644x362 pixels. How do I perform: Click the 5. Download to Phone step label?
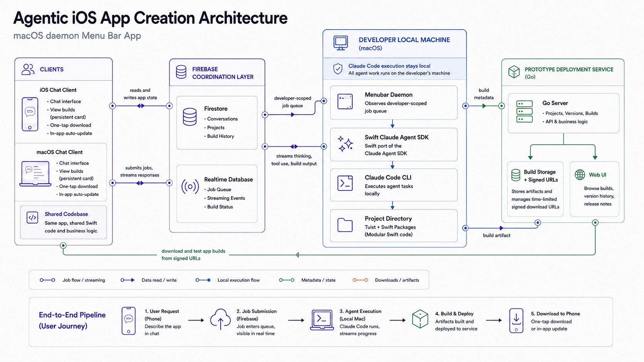[555, 314]
